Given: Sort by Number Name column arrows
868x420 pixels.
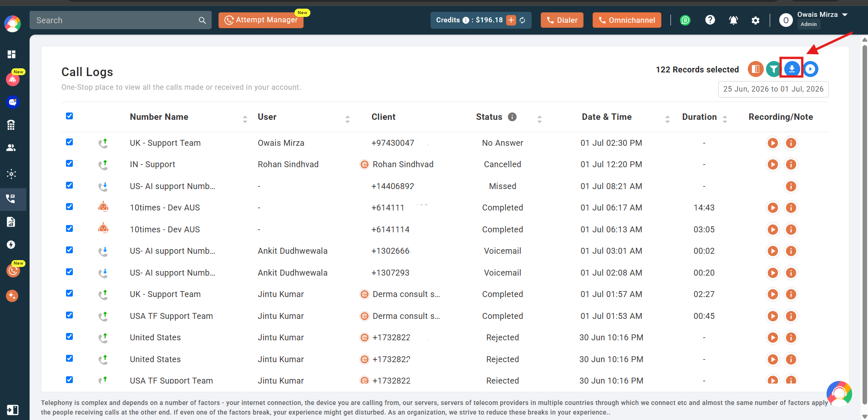Looking at the screenshot, I should (x=245, y=119).
